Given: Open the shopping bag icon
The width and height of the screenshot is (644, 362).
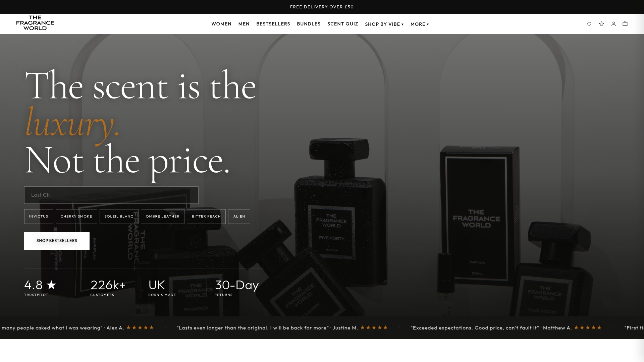Looking at the screenshot, I should coord(625,23).
